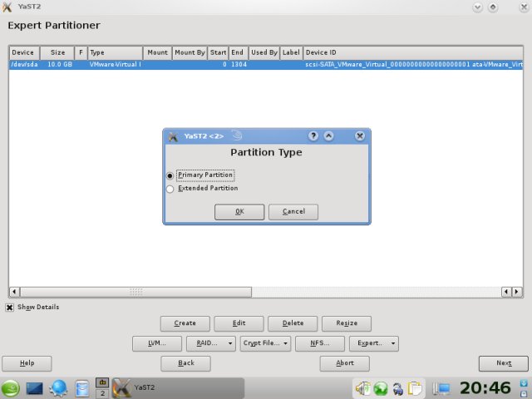Select the Extended Partition radio button
The height and width of the screenshot is (399, 532).
[x=170, y=189]
